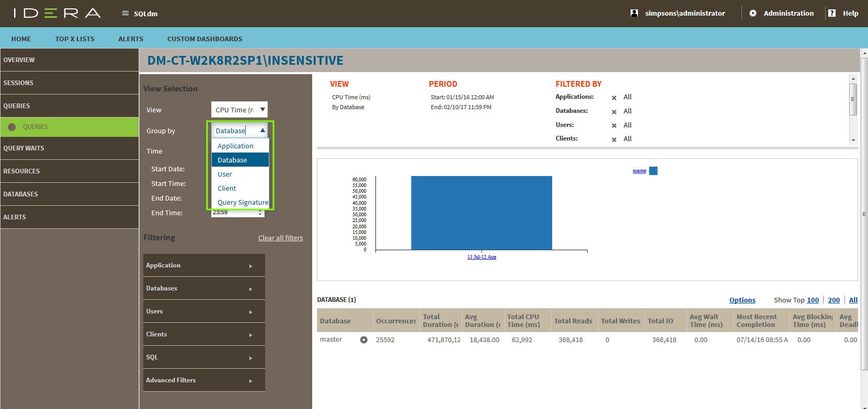Click the simpsons\administrator username

click(685, 13)
